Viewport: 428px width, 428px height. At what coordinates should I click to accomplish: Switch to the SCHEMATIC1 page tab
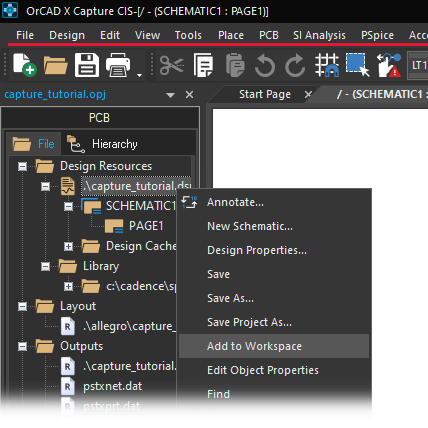click(382, 94)
